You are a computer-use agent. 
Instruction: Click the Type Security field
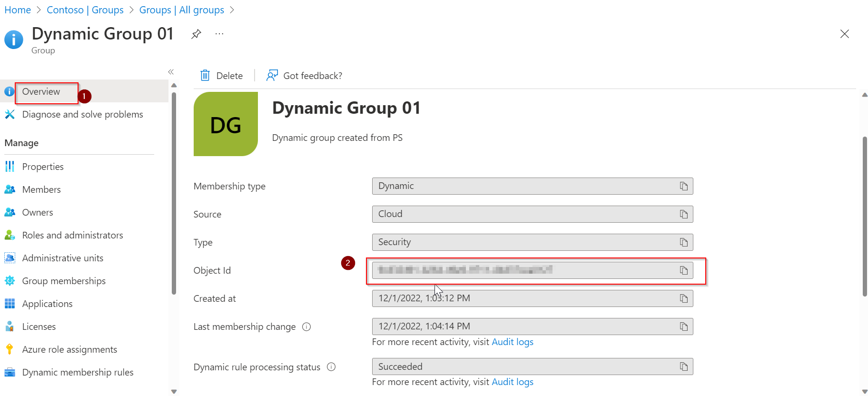(x=533, y=242)
